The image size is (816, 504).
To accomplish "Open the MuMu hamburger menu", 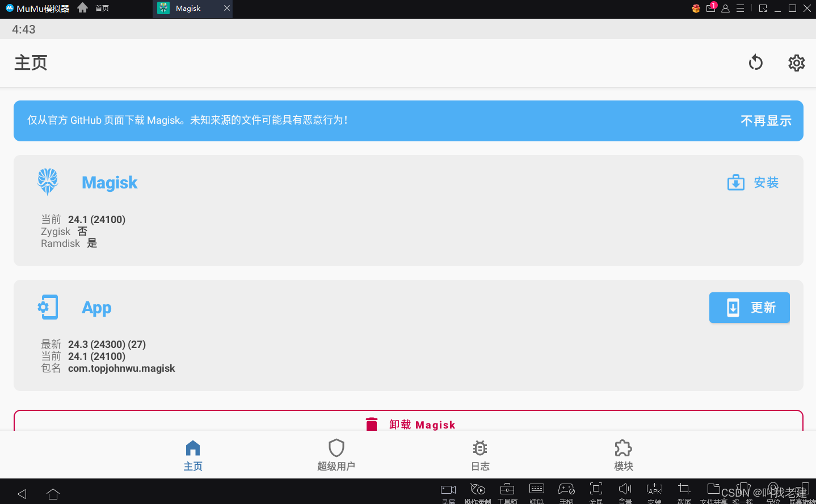I will pos(740,9).
